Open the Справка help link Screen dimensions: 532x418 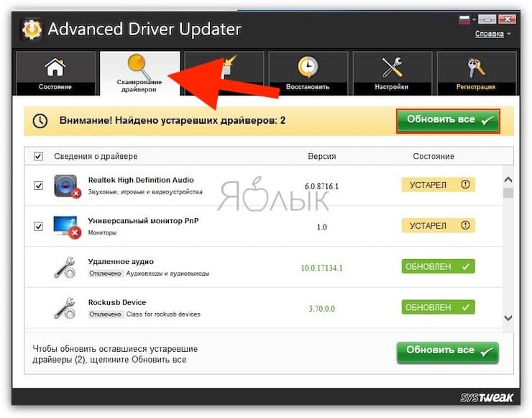pos(490,34)
